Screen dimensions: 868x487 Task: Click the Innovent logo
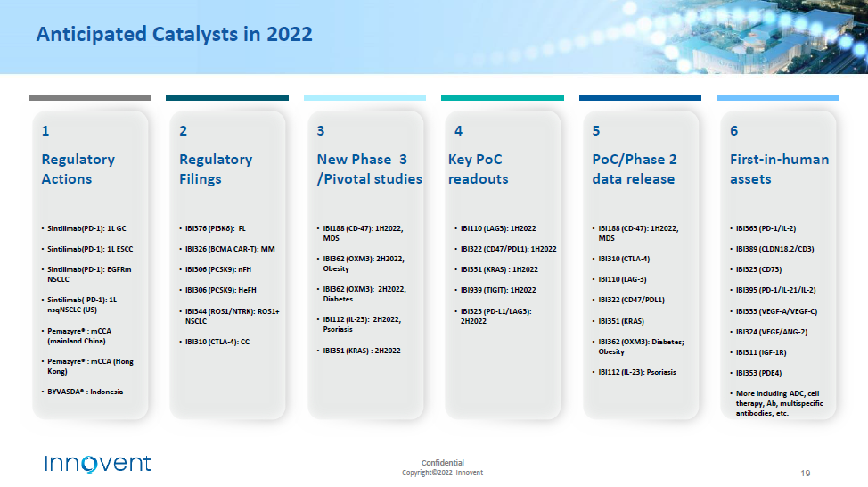pos(98,463)
